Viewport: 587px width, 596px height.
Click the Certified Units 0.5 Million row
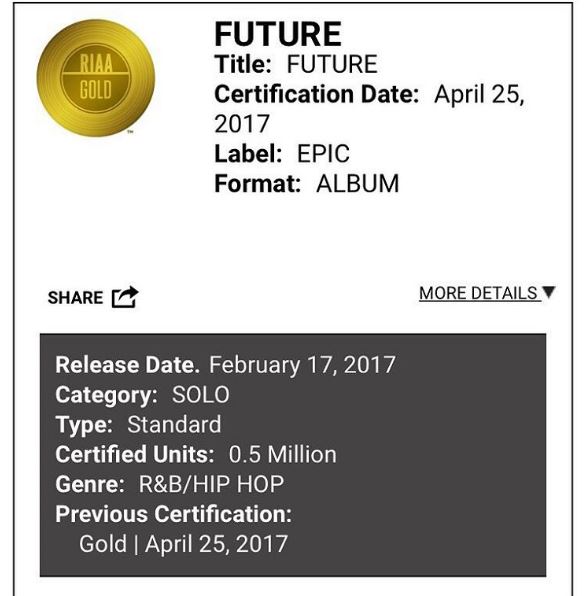196,454
